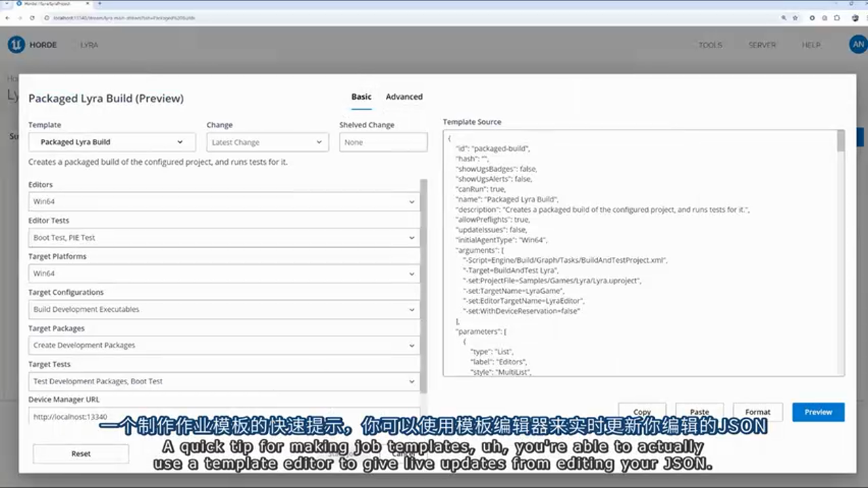Reload the page with browser refresh icon
The width and height of the screenshot is (868, 488).
pos(32,18)
